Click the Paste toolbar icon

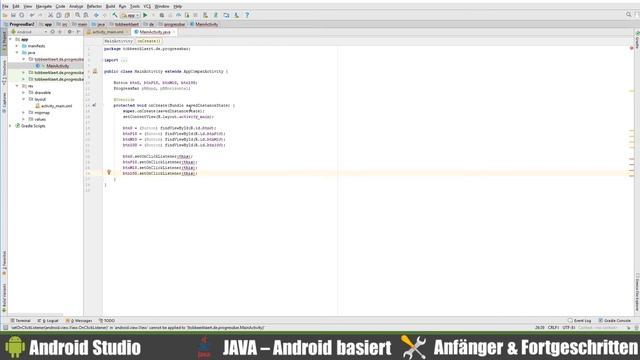[x=67, y=15]
